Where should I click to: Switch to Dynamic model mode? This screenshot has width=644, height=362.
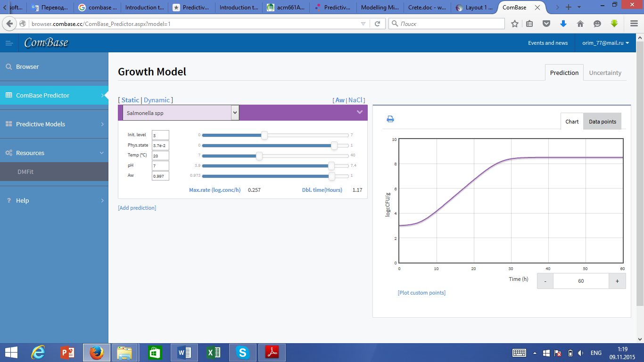[157, 100]
